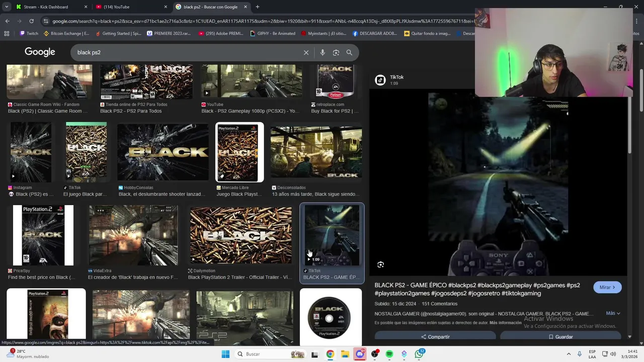Click the Mirar button
This screenshot has height=362, width=644.
(x=607, y=287)
